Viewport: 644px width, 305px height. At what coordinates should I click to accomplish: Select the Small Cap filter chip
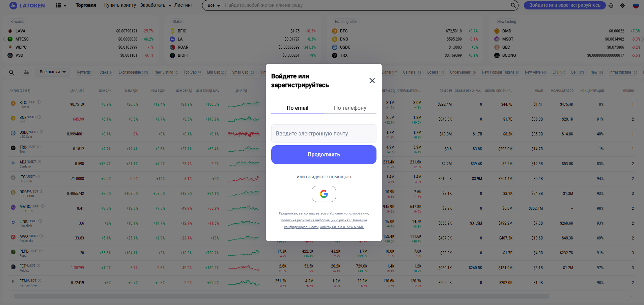tap(243, 72)
